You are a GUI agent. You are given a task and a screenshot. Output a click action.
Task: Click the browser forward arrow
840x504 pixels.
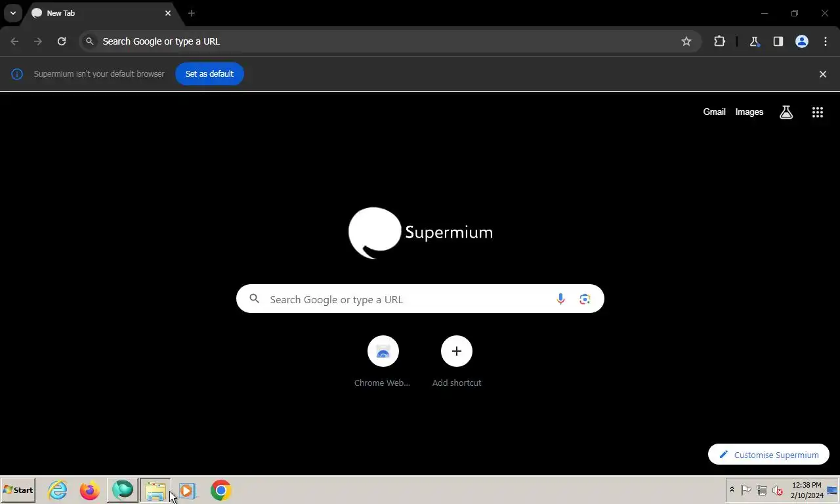point(38,41)
